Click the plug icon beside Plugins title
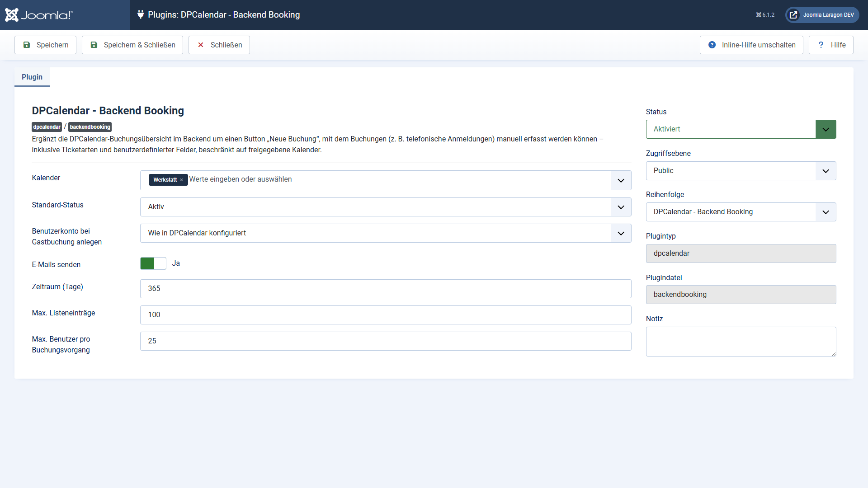 coord(141,14)
